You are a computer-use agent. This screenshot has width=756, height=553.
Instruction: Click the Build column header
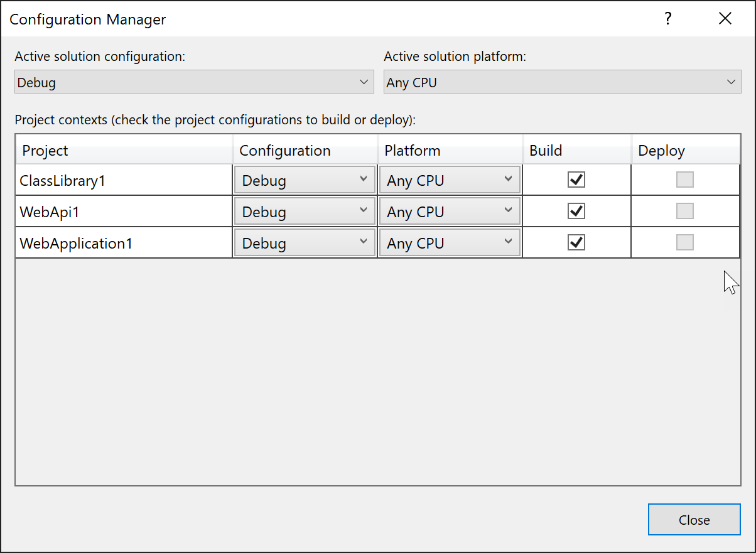tap(546, 150)
